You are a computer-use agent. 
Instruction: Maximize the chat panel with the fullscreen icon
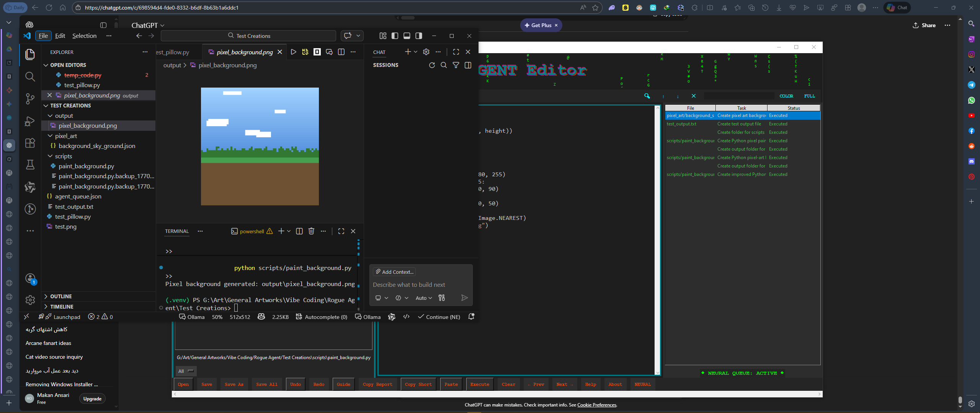456,52
